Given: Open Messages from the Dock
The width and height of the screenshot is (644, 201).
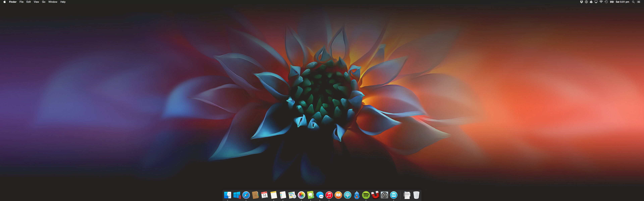Looking at the screenshot, I should click(320, 195).
